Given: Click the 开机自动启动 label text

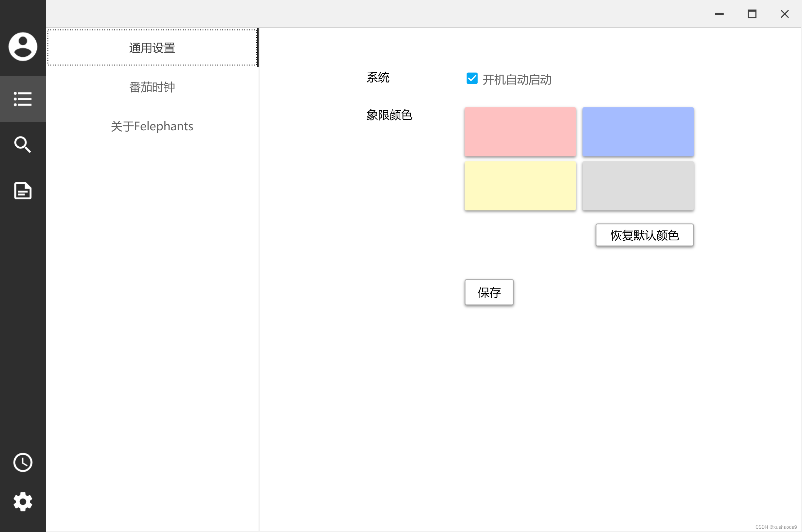Looking at the screenshot, I should [517, 80].
